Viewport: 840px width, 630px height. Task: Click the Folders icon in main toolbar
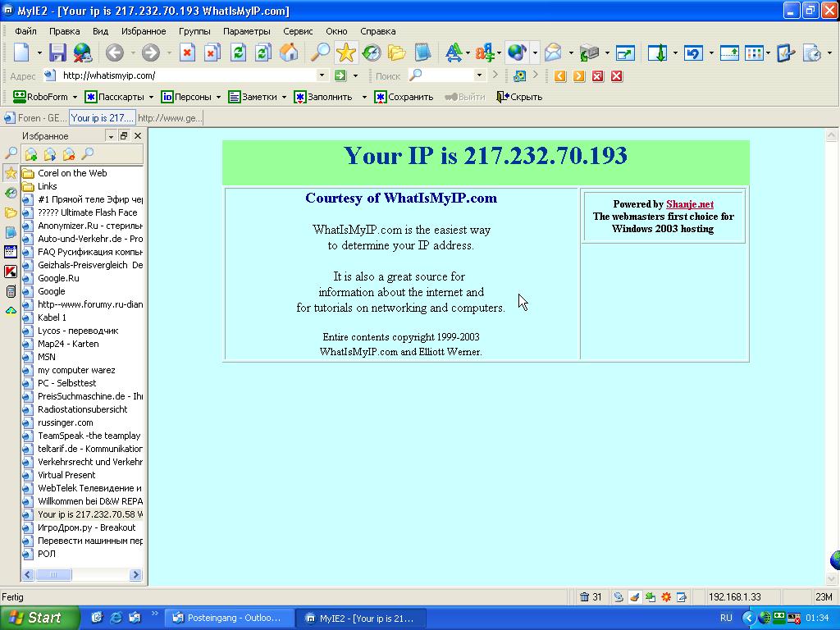click(x=396, y=52)
